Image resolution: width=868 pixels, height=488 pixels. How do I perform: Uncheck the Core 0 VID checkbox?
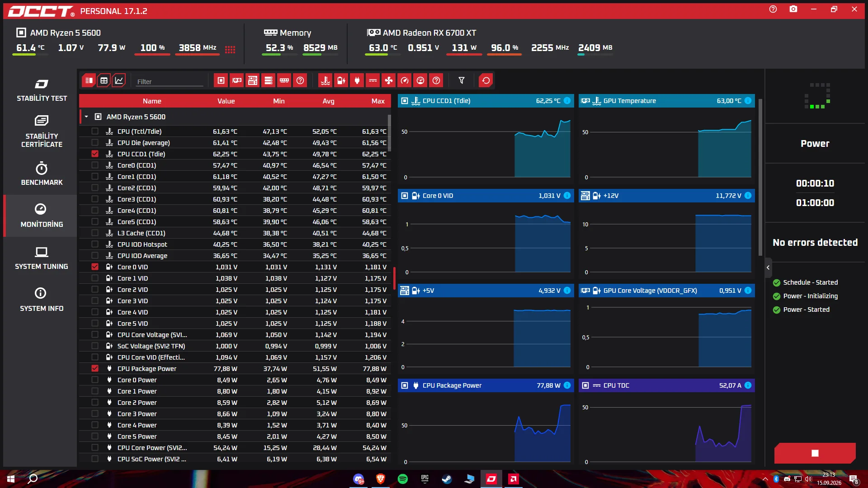[95, 267]
